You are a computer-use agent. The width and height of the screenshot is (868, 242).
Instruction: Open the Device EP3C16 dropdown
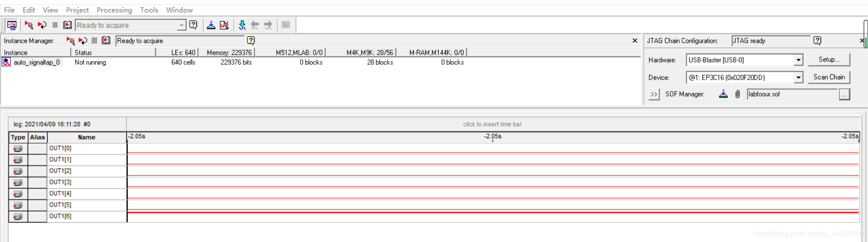pos(798,77)
